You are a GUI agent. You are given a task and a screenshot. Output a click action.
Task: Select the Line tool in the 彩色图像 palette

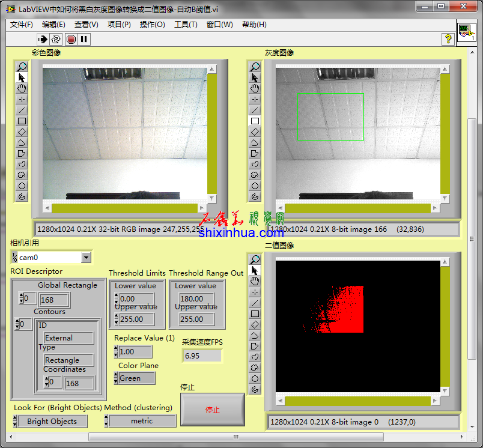click(22, 110)
